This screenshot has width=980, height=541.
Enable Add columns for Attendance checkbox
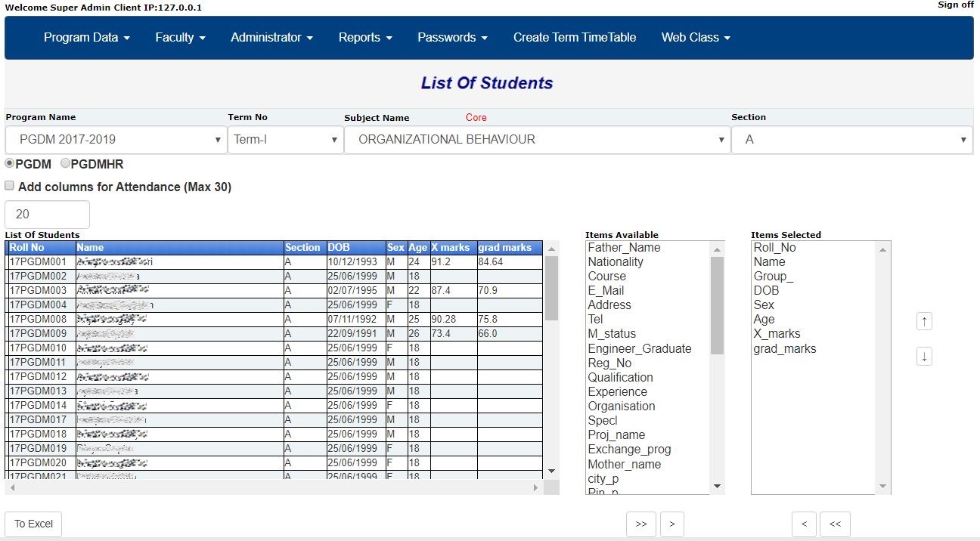(x=9, y=184)
